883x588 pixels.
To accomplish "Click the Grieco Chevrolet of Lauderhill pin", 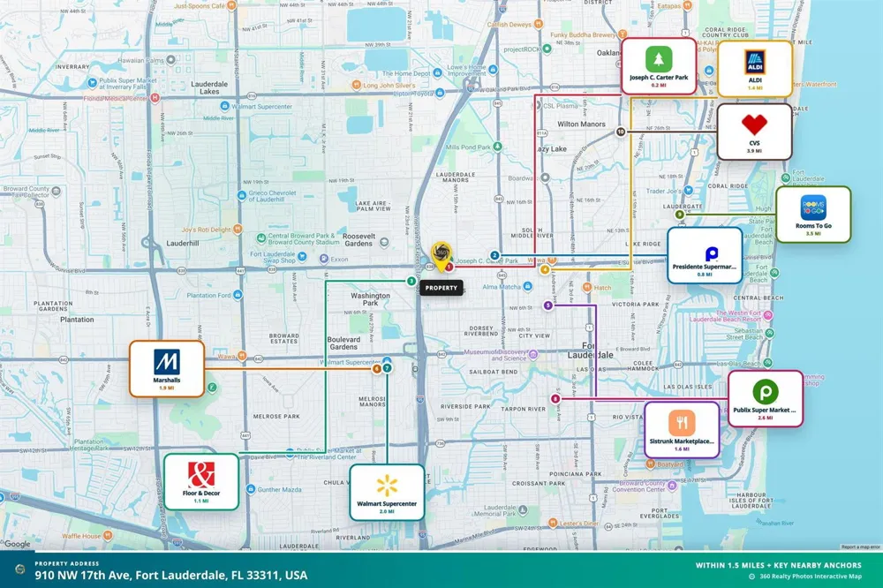I will 242,195.
